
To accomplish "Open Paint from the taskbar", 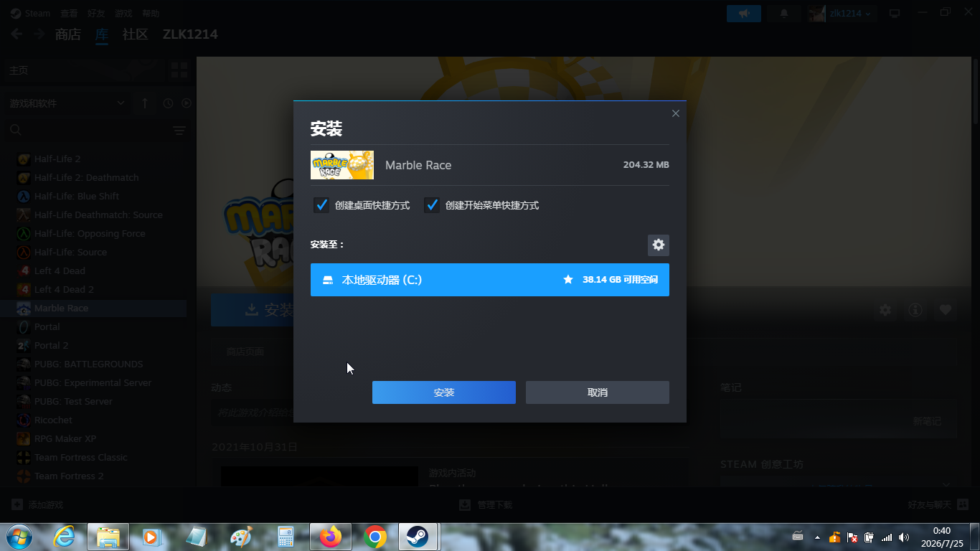I will click(x=242, y=537).
